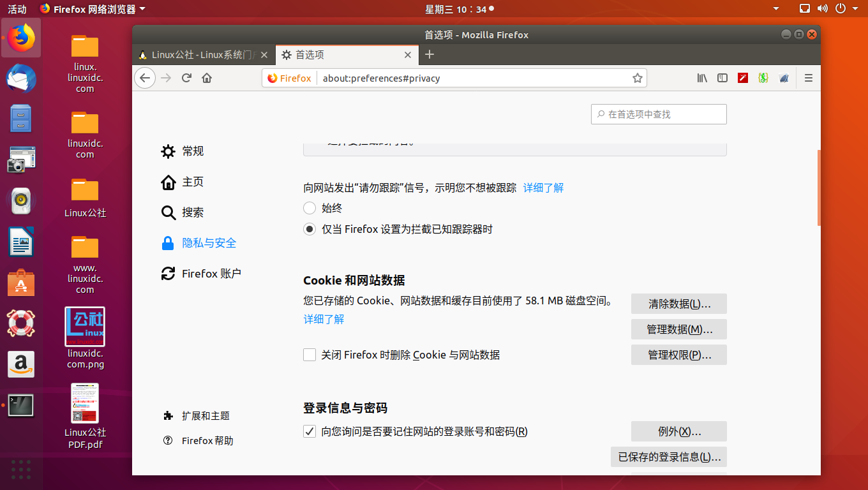Screen dimensions: 868x490
Task: Open the 常规 preferences category
Action: pyautogui.click(x=183, y=151)
